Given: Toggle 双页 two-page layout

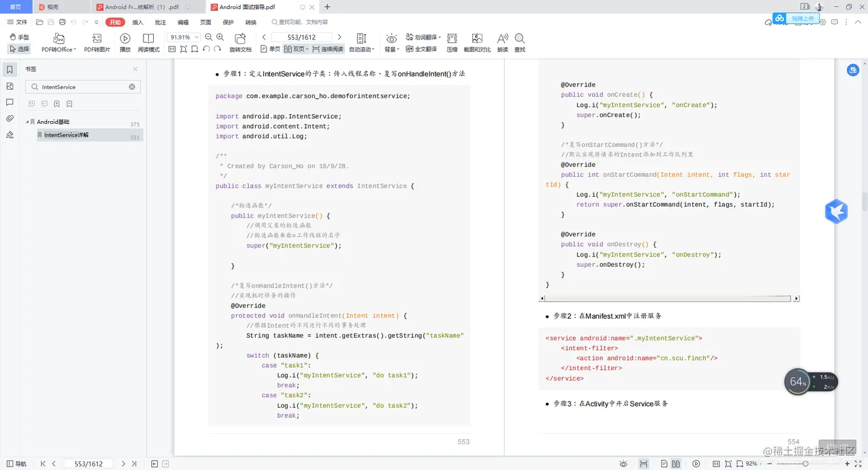Looking at the screenshot, I should click(x=296, y=49).
